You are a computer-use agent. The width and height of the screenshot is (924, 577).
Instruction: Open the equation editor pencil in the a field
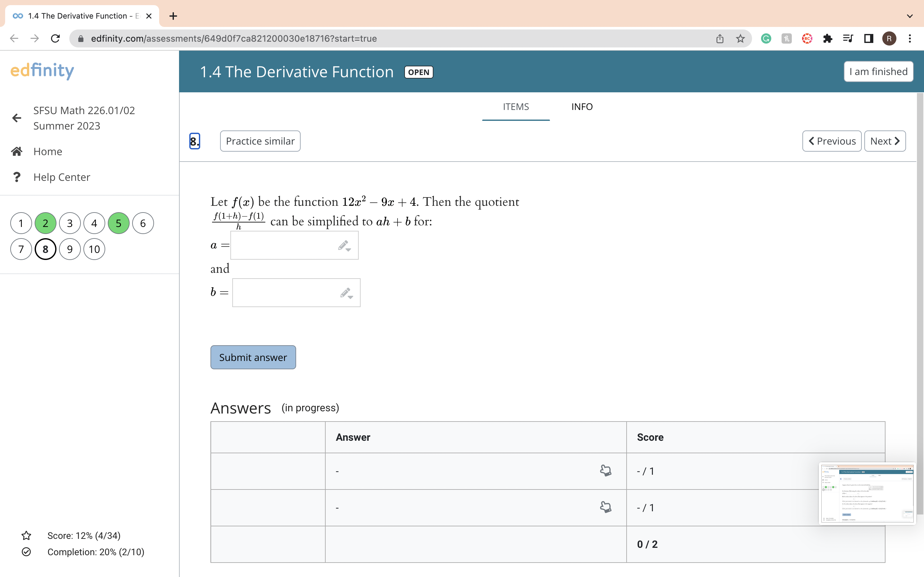click(343, 245)
